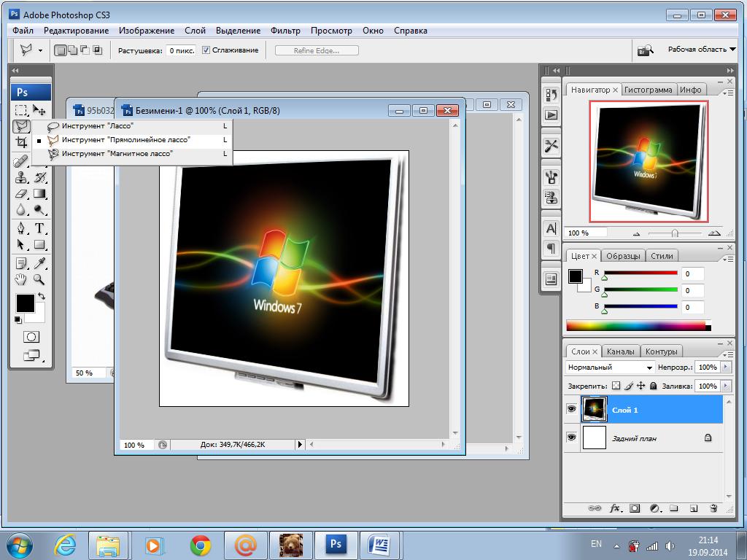This screenshot has width=747, height=560.
Task: Toggle lock position cross-arrows icon
Action: pos(640,386)
